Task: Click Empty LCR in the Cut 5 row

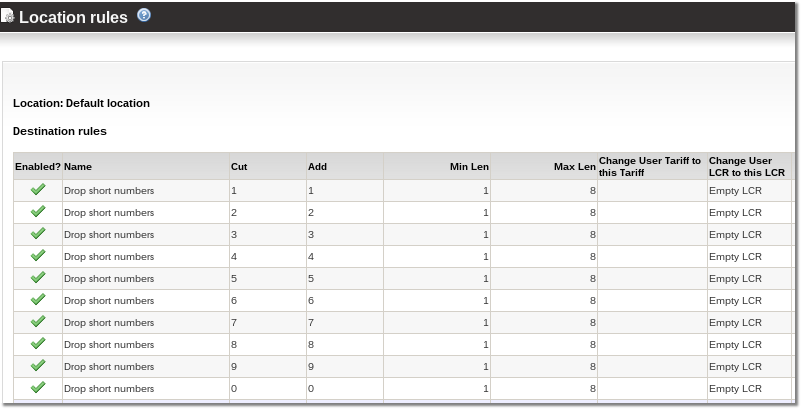Action: pos(735,278)
